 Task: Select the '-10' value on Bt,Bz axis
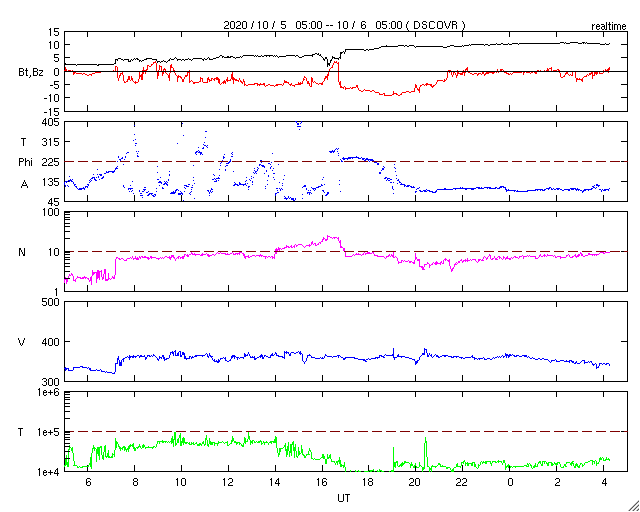[51, 98]
